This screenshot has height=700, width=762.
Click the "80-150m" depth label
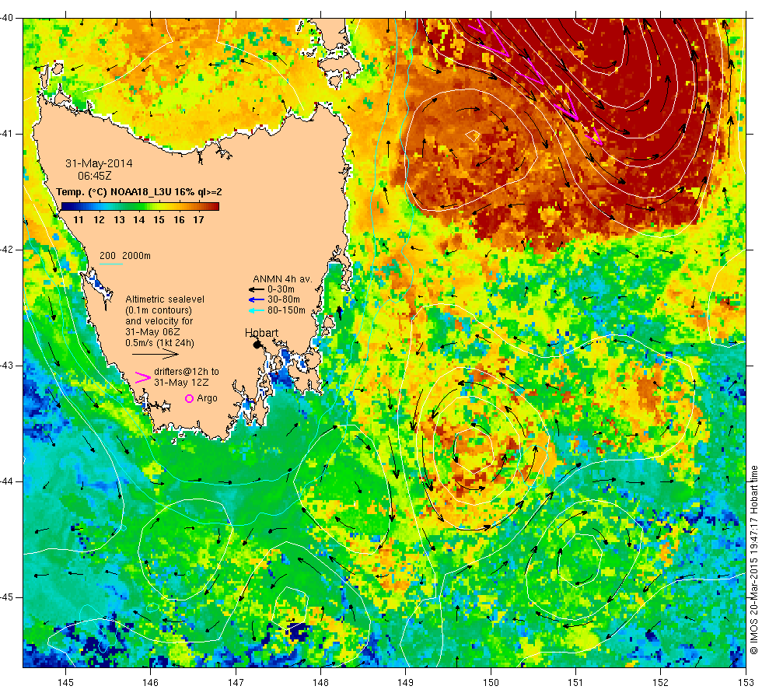pos(286,310)
